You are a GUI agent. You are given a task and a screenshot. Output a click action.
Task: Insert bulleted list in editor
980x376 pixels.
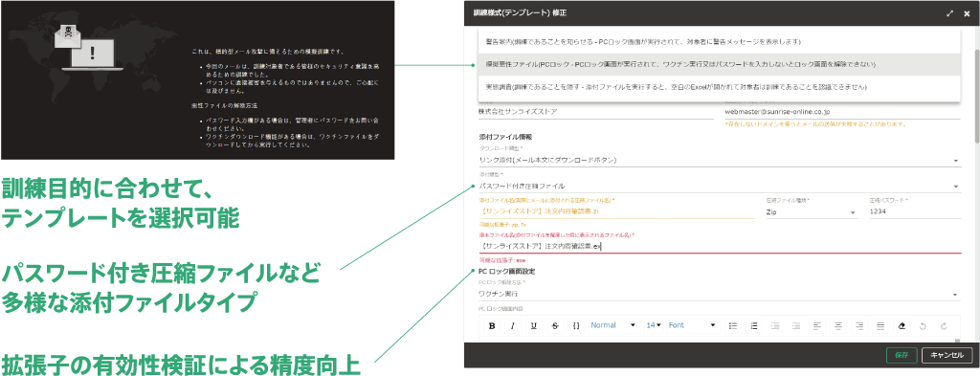[x=733, y=325]
